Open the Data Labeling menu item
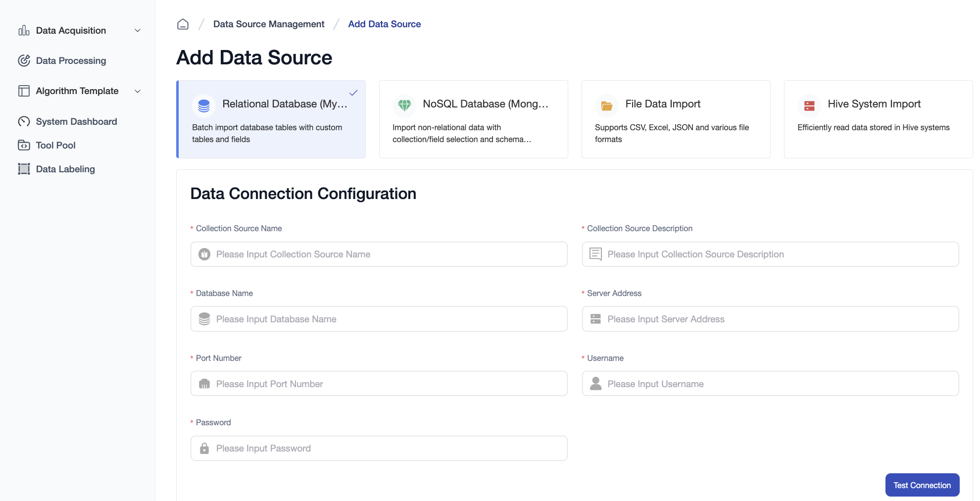This screenshot has height=501, width=980. [65, 169]
